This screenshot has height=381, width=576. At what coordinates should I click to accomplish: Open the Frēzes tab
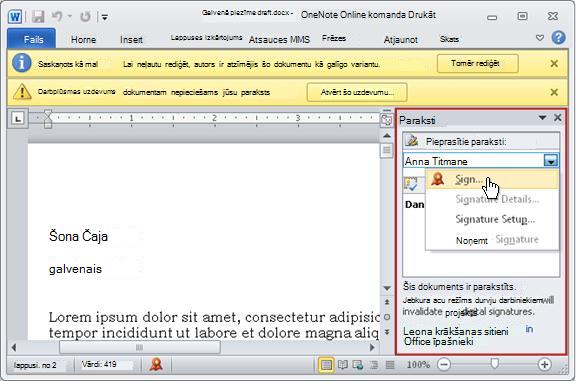pyautogui.click(x=334, y=38)
